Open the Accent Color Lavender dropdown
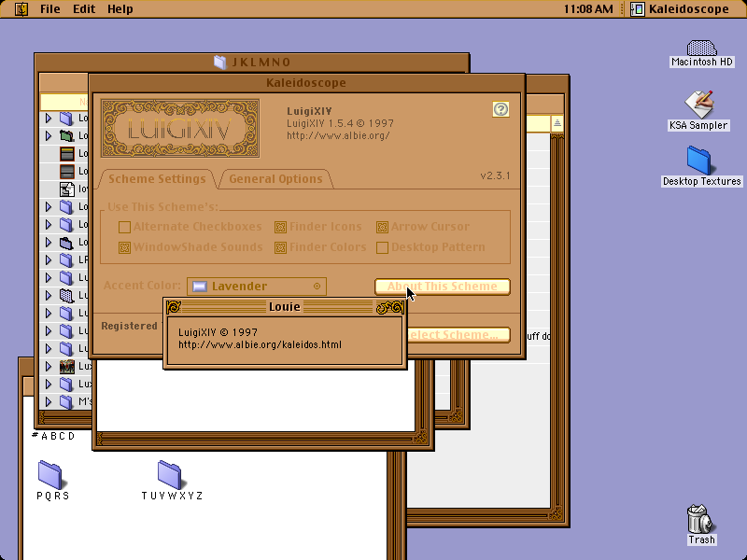 [x=257, y=287]
